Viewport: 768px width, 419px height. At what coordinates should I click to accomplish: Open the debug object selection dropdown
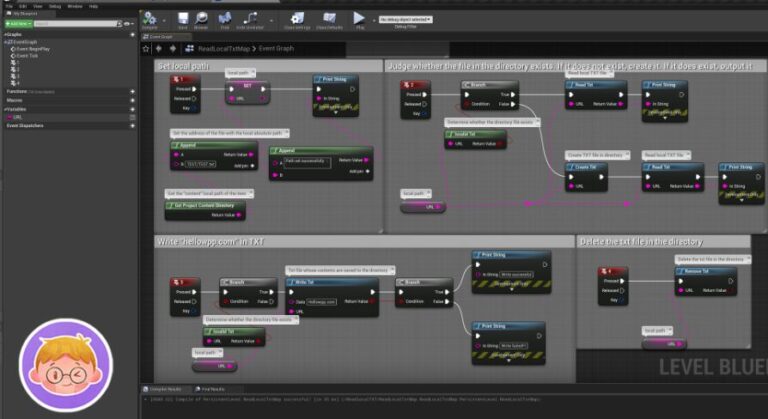[x=406, y=20]
